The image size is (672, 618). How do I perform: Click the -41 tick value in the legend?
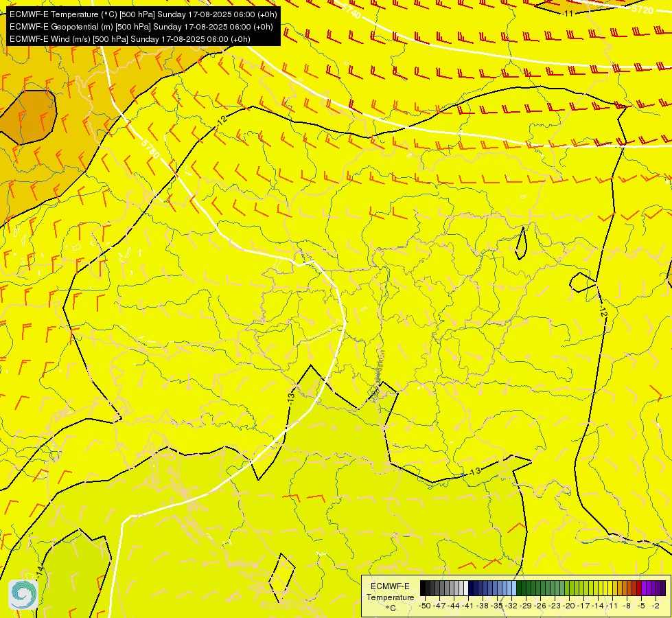[468, 606]
